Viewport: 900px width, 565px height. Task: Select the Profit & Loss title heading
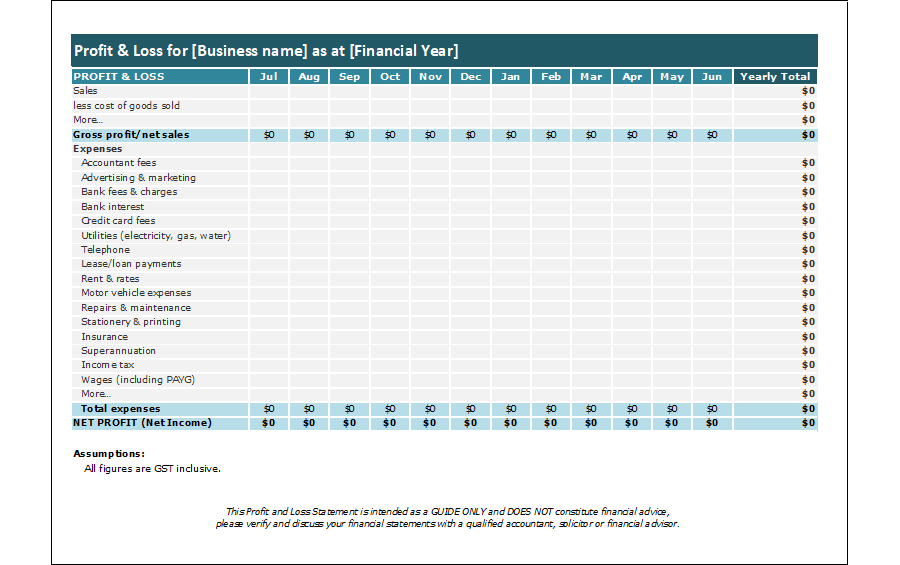click(x=266, y=51)
